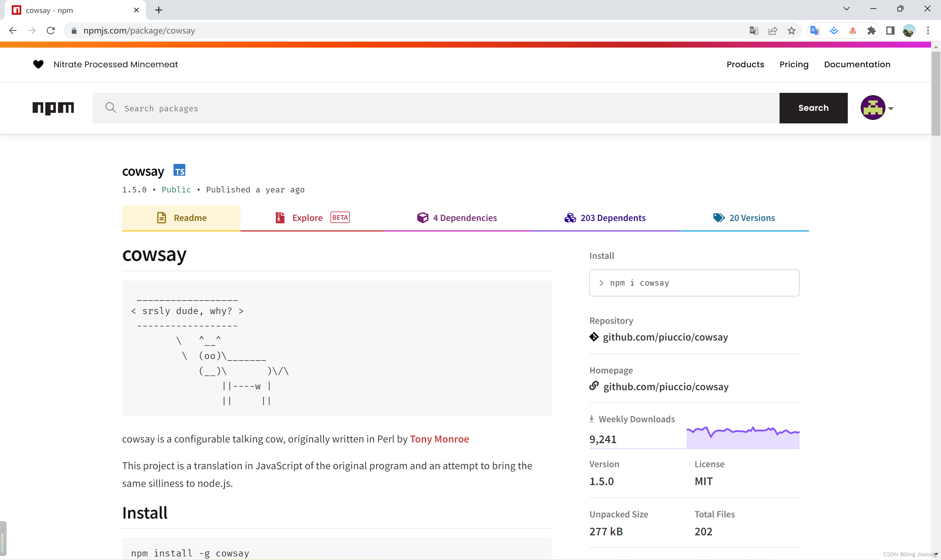
Task: Copy the npm i cowsay command
Action: pos(694,283)
